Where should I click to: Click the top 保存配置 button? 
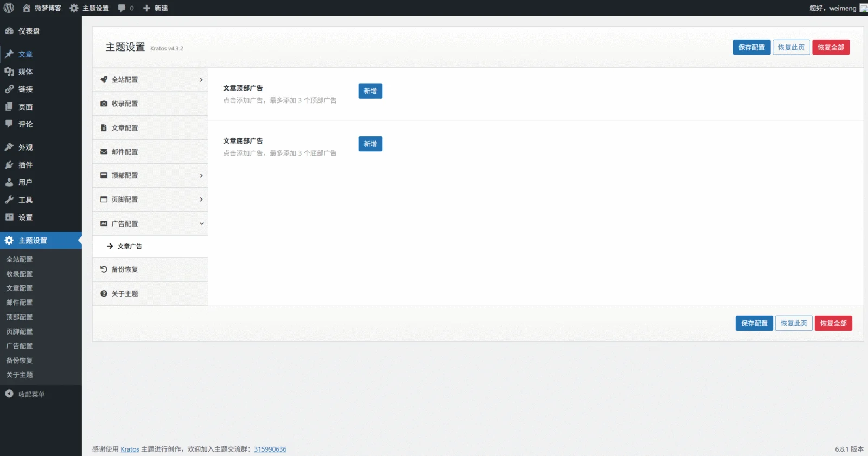point(751,47)
